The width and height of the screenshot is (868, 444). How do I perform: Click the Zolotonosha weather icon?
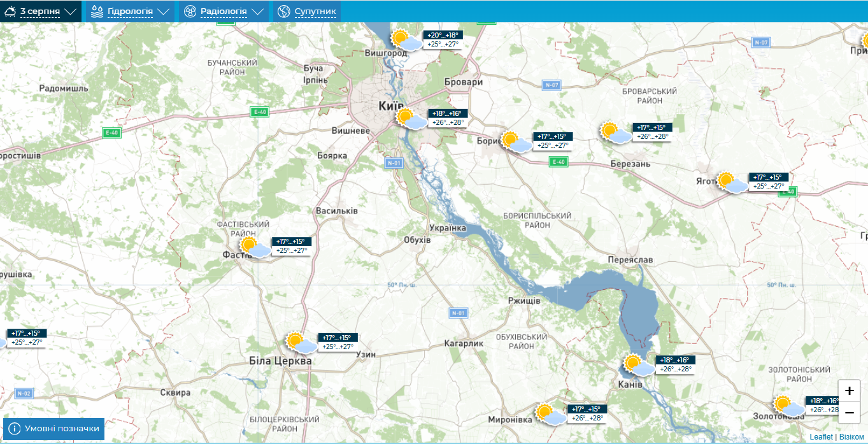pos(788,406)
